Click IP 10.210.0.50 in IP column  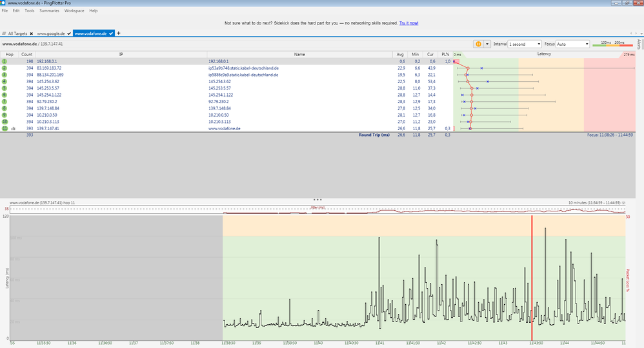[x=47, y=115]
